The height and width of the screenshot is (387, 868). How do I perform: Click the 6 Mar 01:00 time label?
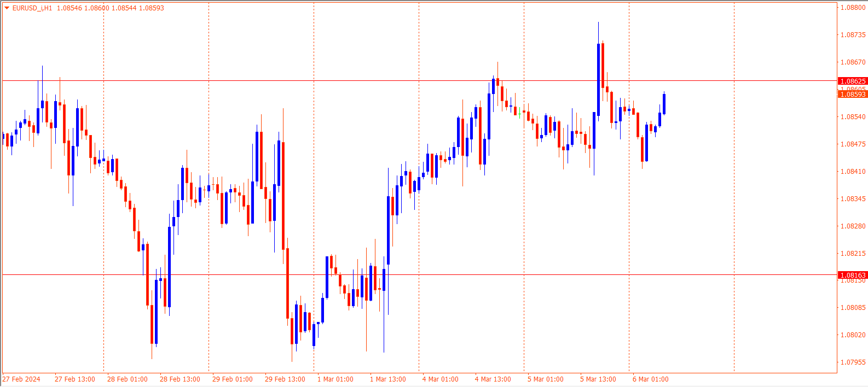click(651, 379)
